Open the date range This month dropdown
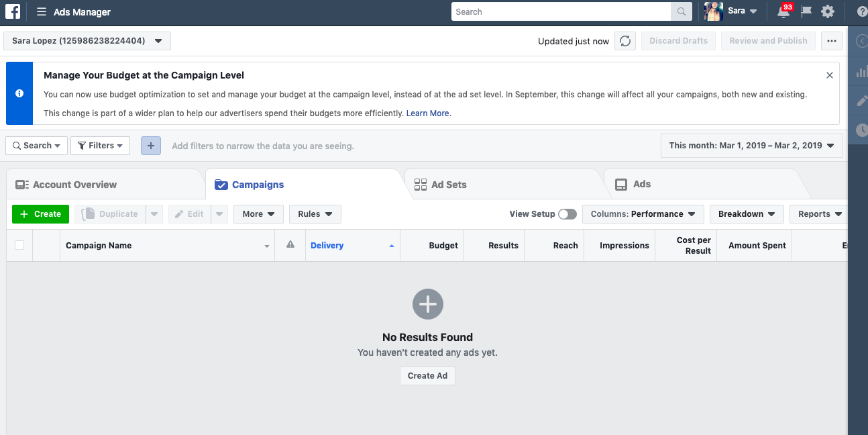Image resolution: width=868 pixels, height=435 pixels. pyautogui.click(x=751, y=146)
